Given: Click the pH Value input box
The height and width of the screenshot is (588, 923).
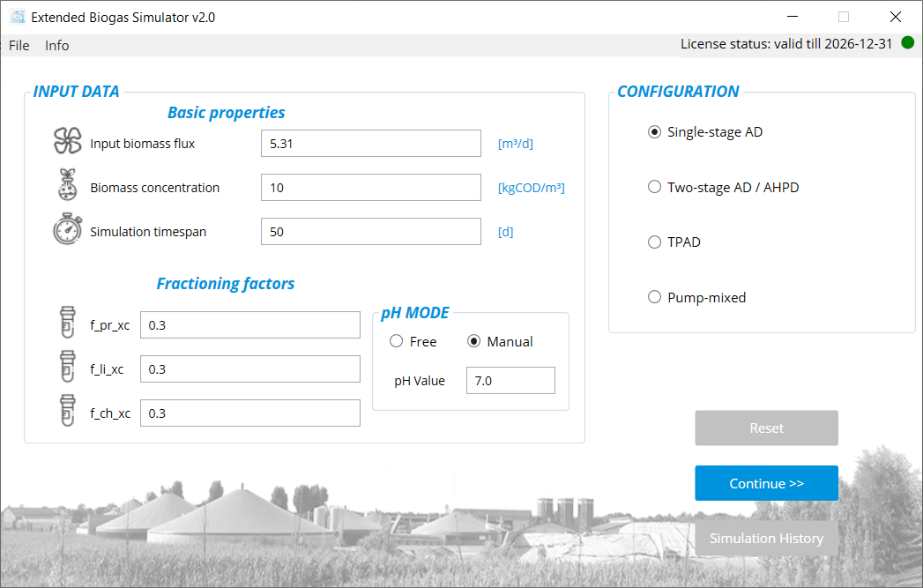Looking at the screenshot, I should tap(510, 380).
